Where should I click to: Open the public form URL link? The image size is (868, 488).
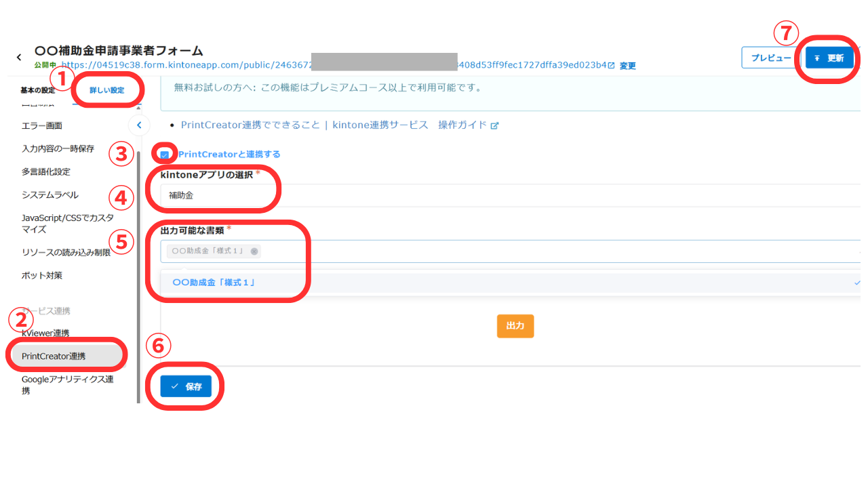tap(203, 66)
